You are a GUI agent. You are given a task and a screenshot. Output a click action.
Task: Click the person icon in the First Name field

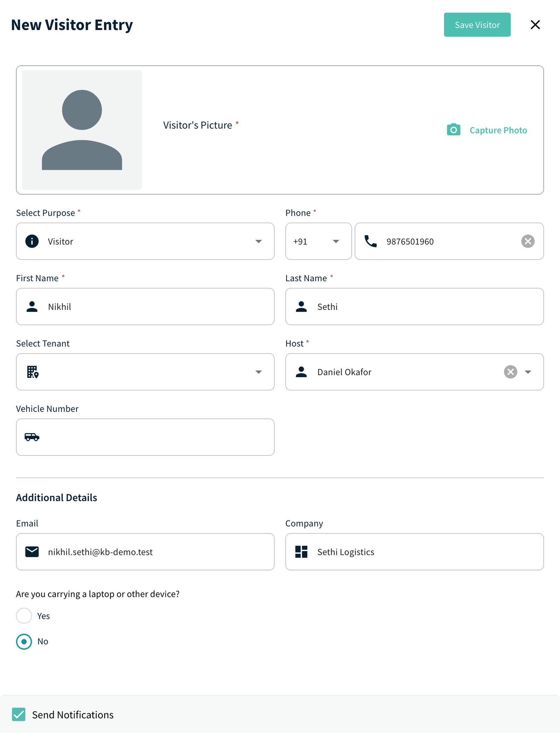[32, 306]
